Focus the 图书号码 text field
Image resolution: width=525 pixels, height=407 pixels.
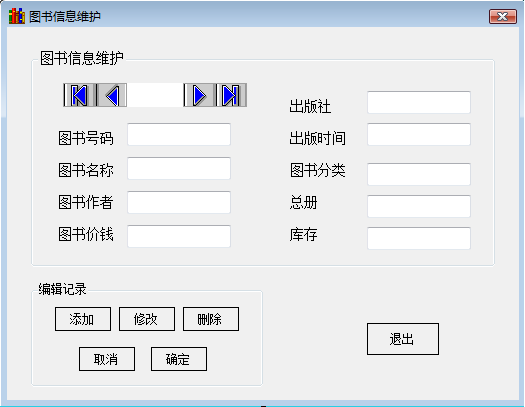click(x=179, y=135)
